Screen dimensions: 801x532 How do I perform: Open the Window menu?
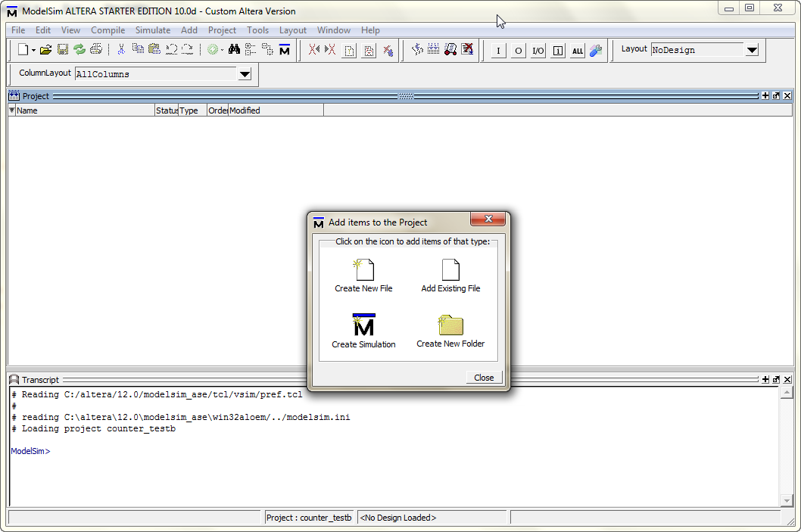334,30
